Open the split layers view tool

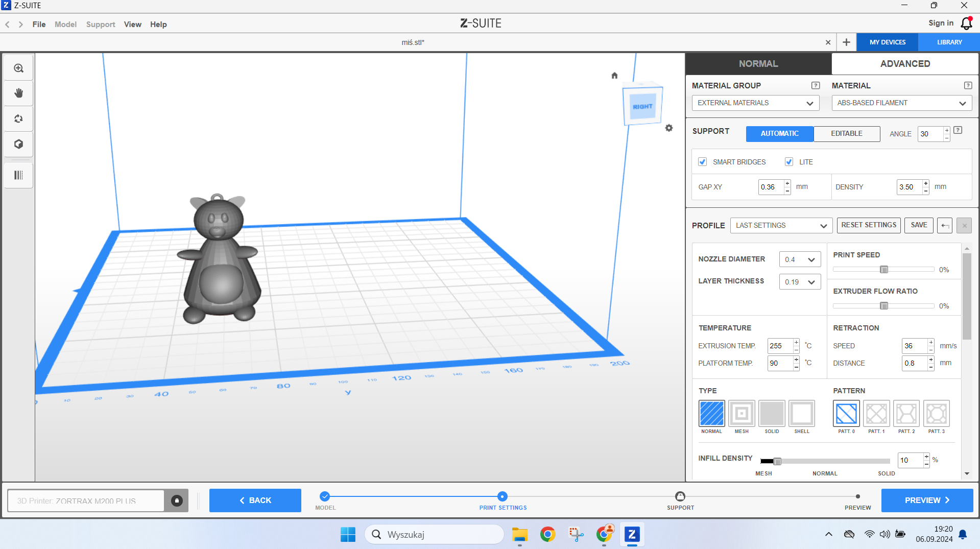tap(19, 175)
